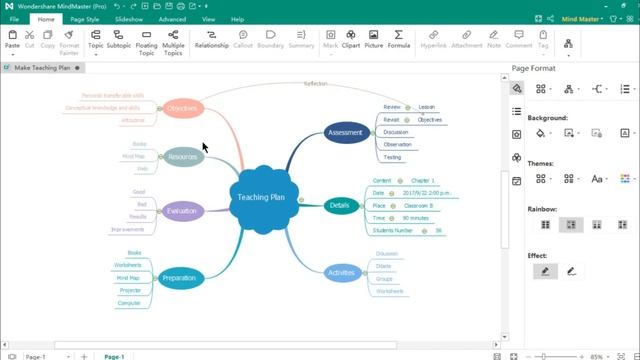Collapse the Details branch toggle
This screenshot has width=640, height=360.
pyautogui.click(x=362, y=206)
